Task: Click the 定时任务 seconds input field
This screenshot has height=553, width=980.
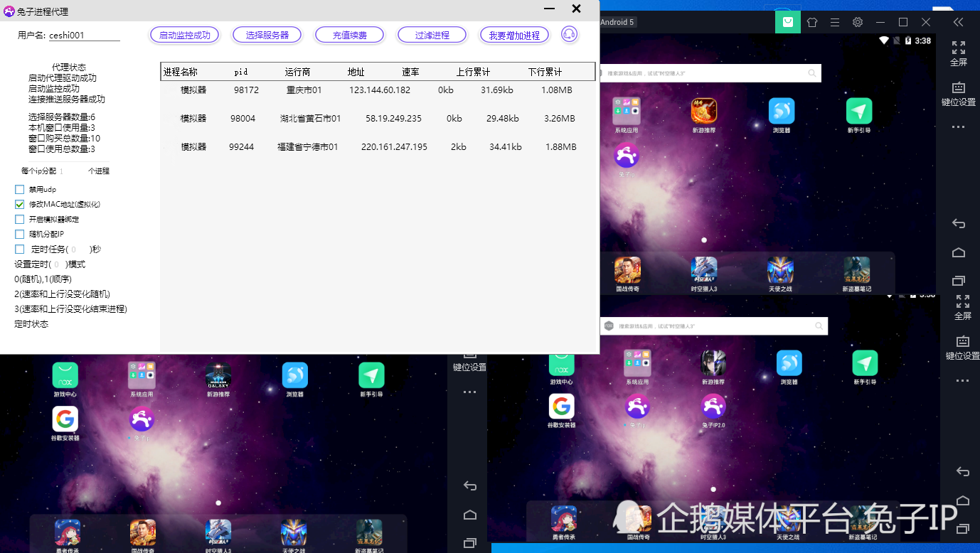Action: pos(80,249)
